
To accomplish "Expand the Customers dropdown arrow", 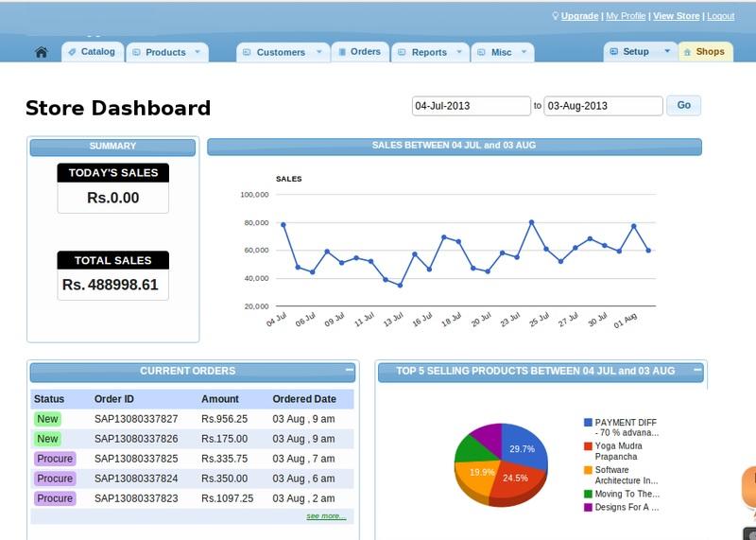I will 318,52.
